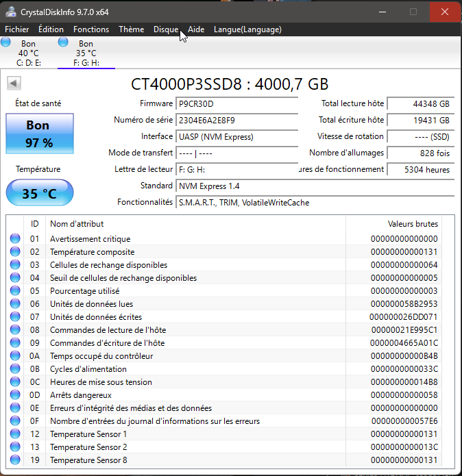This screenshot has width=462, height=476.
Task: Click the blue Bon 97 % health status button
Action: coord(38,134)
